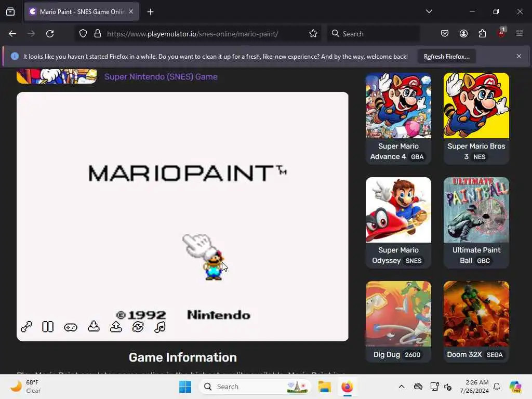Click the Refresh Firefox button
This screenshot has width=532, height=399.
(x=446, y=57)
